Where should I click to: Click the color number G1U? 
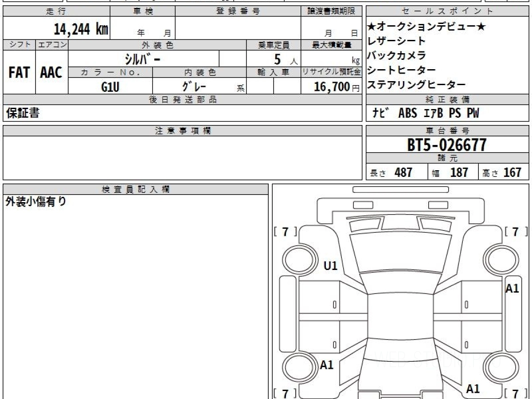click(x=110, y=87)
